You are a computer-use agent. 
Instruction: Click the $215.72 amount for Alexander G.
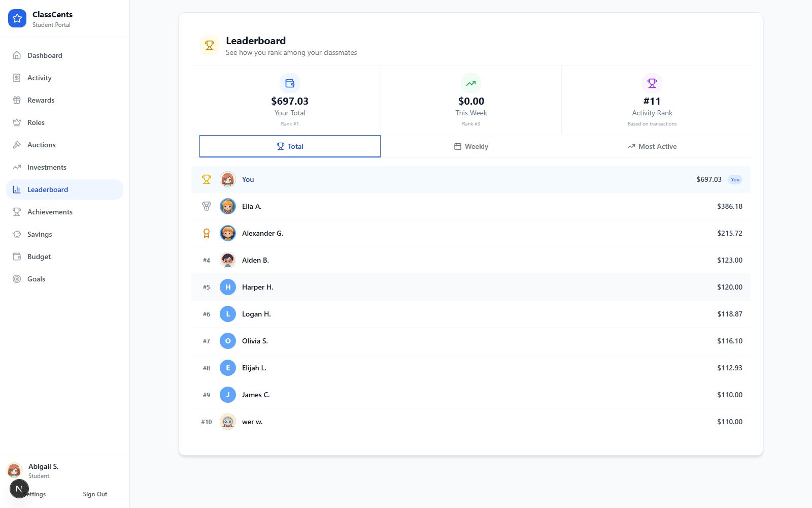(730, 233)
